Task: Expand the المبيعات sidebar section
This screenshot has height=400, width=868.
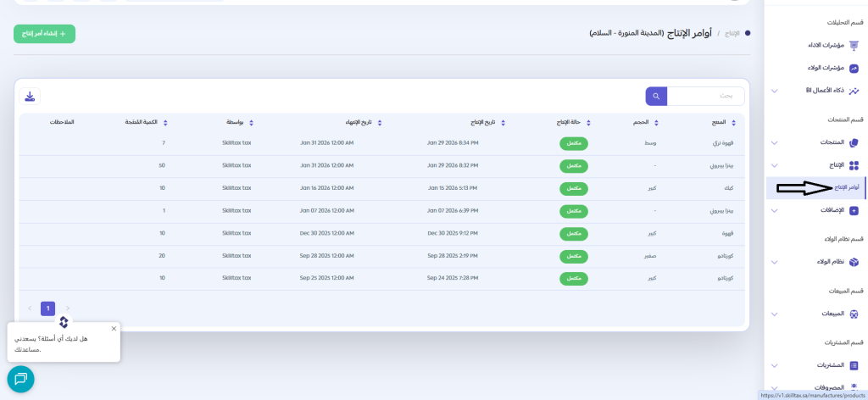Action: tap(775, 314)
